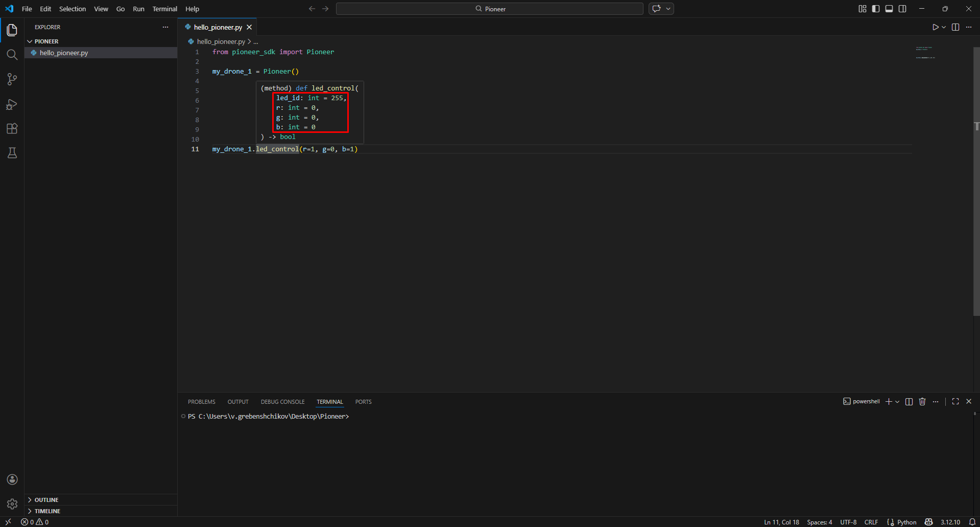Open the Selection menu

(x=73, y=9)
